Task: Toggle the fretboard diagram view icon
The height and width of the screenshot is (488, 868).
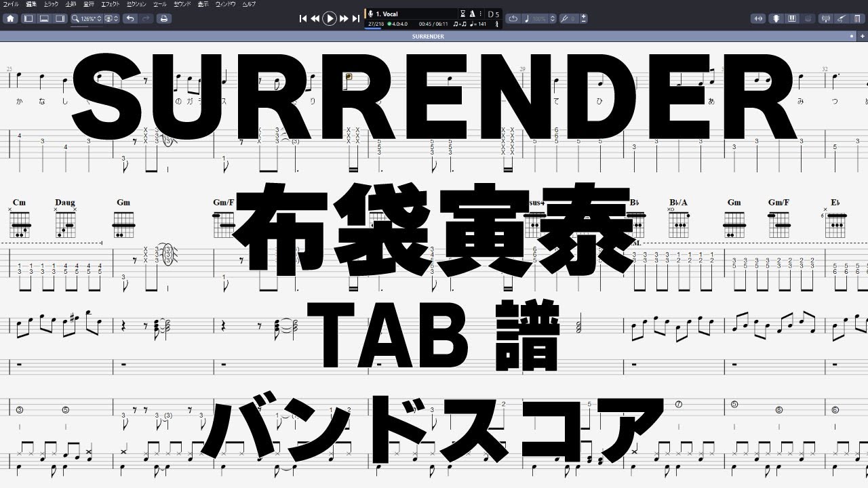Action: tap(757, 18)
